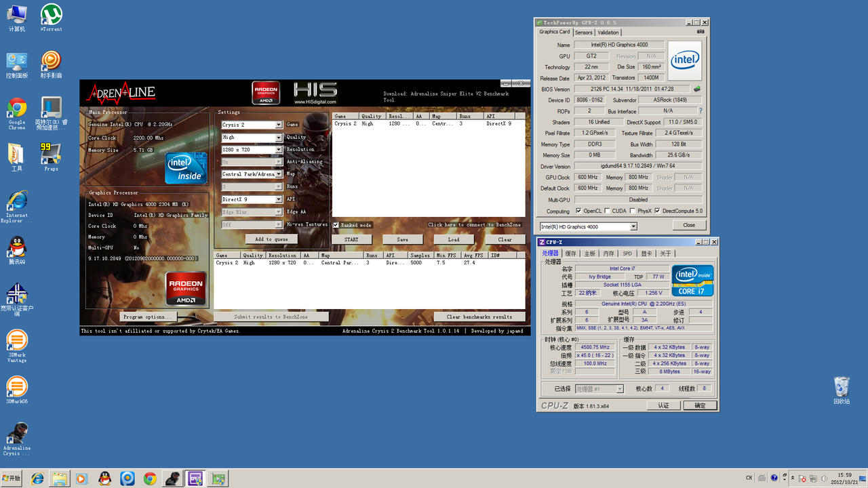Open the 缓存 tab in CPU-Z
Viewport: 868px width, 488px height.
click(570, 253)
